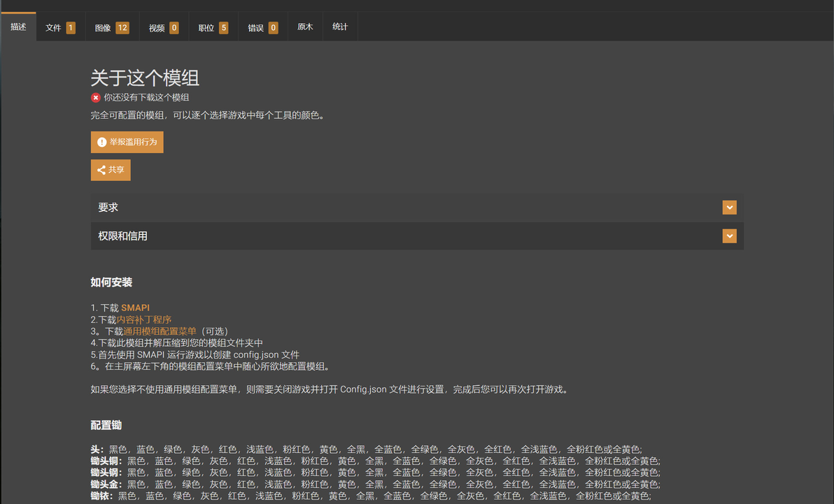The height and width of the screenshot is (504, 834).
Task: Switch to the 原木 tab
Action: pos(305,27)
